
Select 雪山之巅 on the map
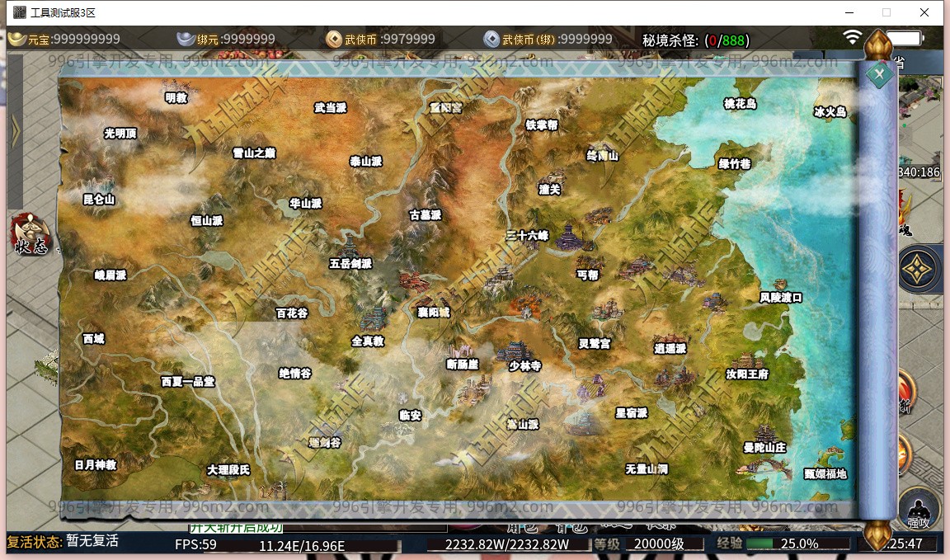[x=255, y=153]
